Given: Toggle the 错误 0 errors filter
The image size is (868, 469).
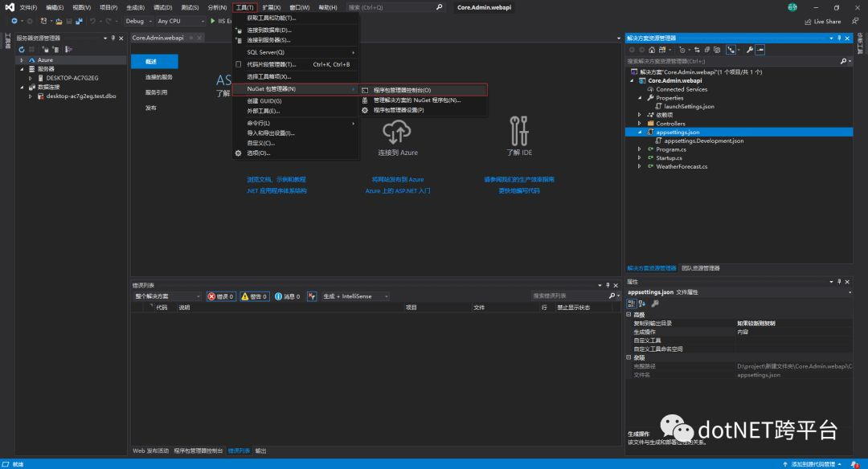Looking at the screenshot, I should click(x=221, y=296).
